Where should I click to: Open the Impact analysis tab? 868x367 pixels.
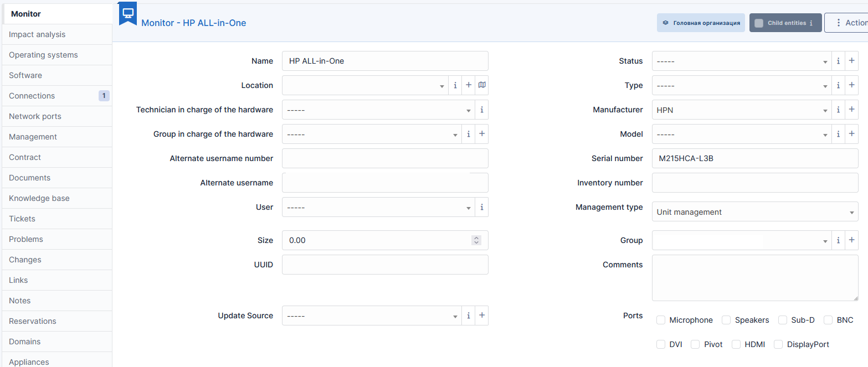coord(57,34)
